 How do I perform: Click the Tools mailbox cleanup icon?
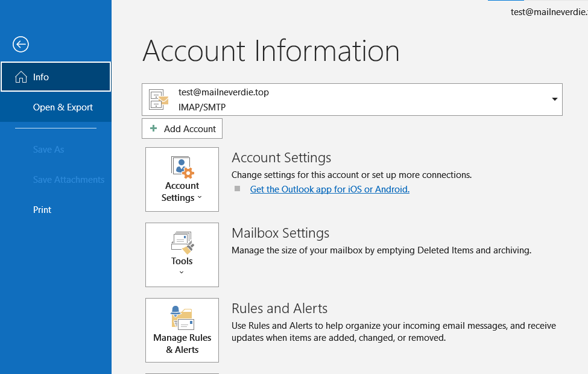point(182,242)
